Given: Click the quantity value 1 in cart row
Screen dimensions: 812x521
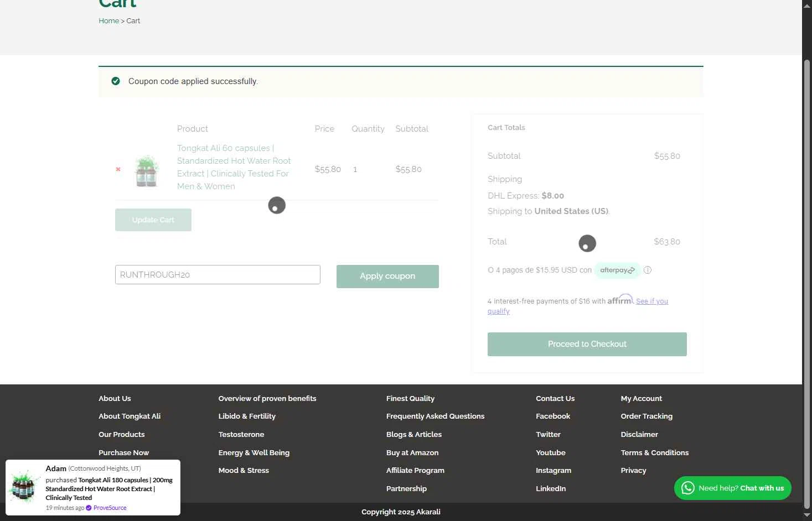Looking at the screenshot, I should coord(355,169).
